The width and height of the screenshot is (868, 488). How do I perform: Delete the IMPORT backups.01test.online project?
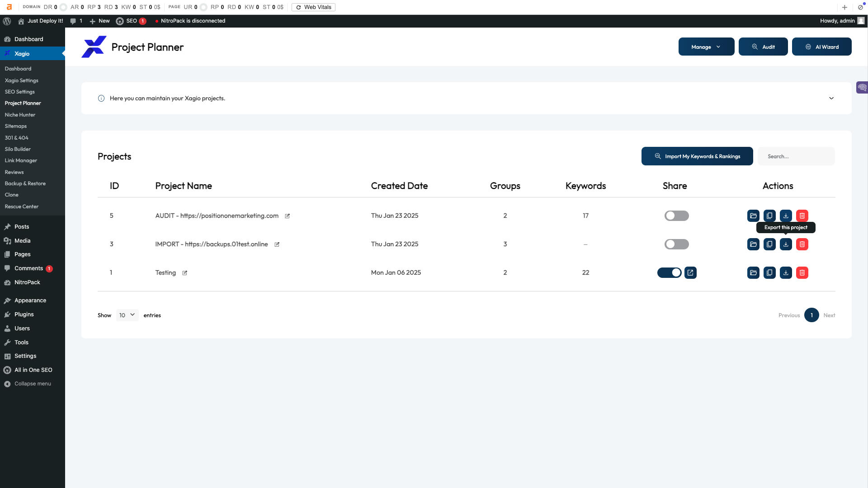point(802,244)
